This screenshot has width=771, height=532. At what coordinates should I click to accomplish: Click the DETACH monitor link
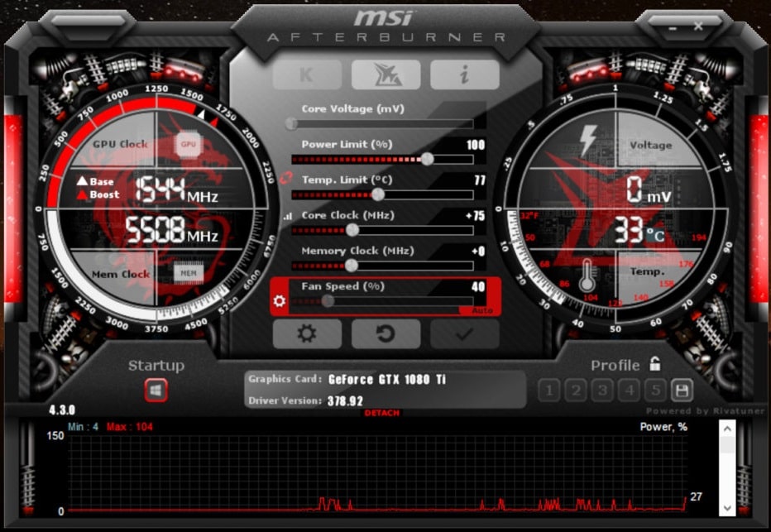click(x=382, y=413)
